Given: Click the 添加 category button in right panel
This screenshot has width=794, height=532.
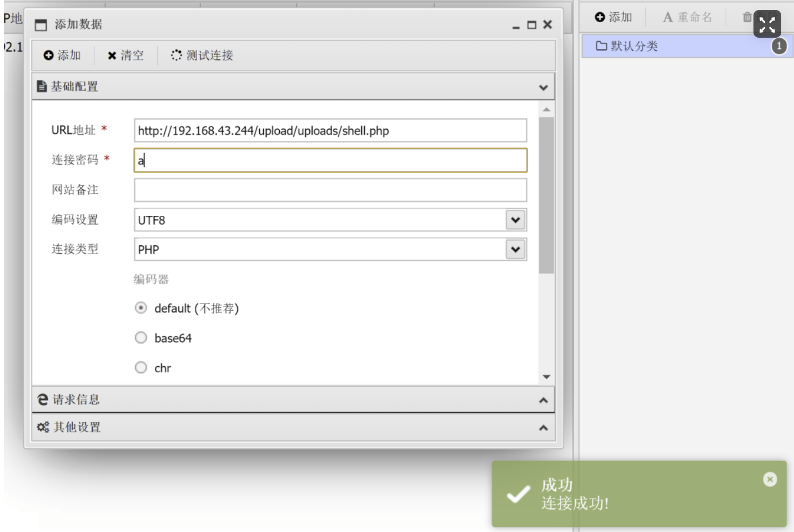Looking at the screenshot, I should (x=614, y=17).
